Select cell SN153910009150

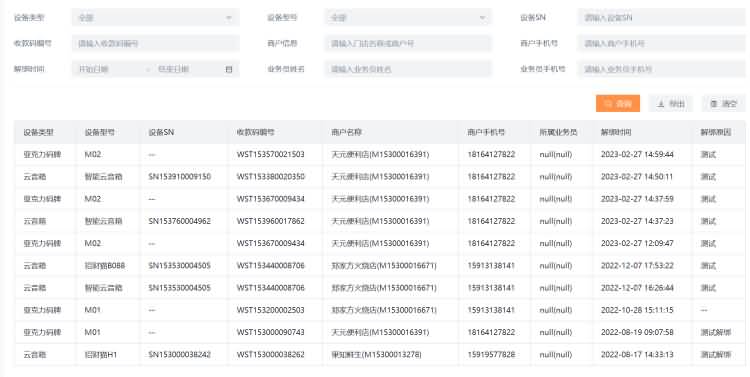[x=179, y=177]
